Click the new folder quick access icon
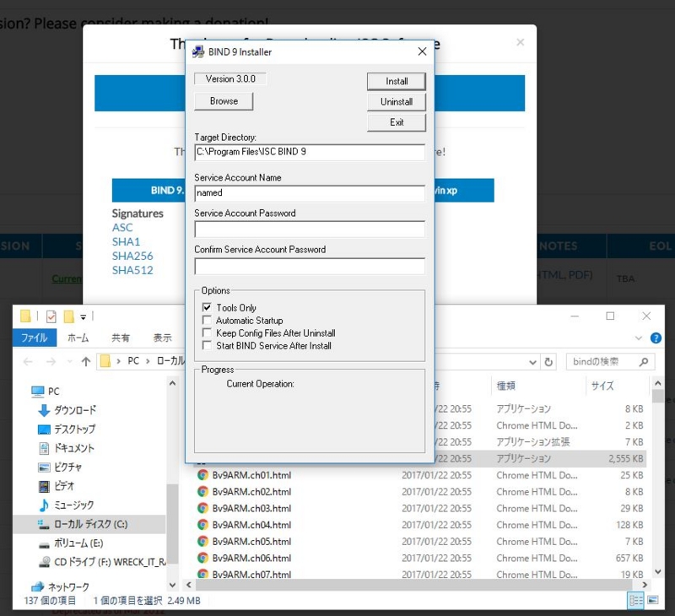 [x=69, y=316]
